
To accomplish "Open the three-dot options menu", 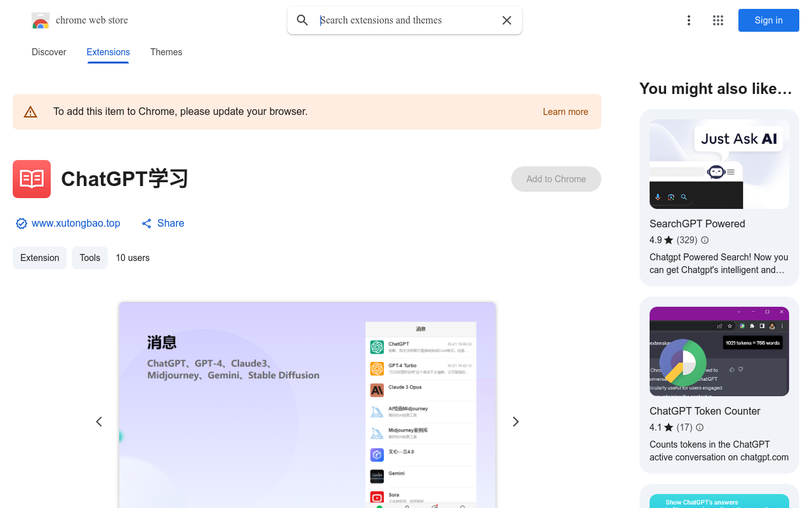I will pyautogui.click(x=689, y=20).
